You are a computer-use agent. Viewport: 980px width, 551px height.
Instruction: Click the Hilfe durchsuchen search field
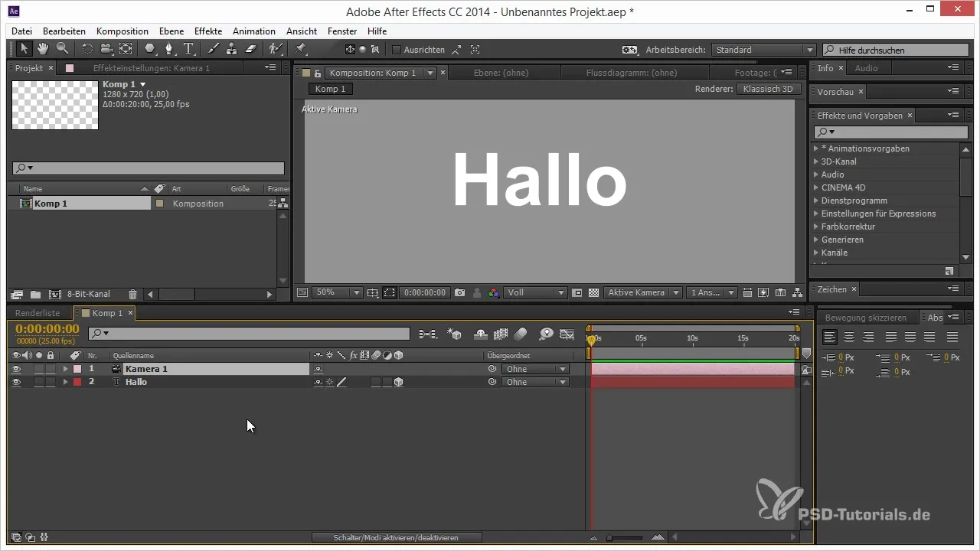(x=895, y=50)
